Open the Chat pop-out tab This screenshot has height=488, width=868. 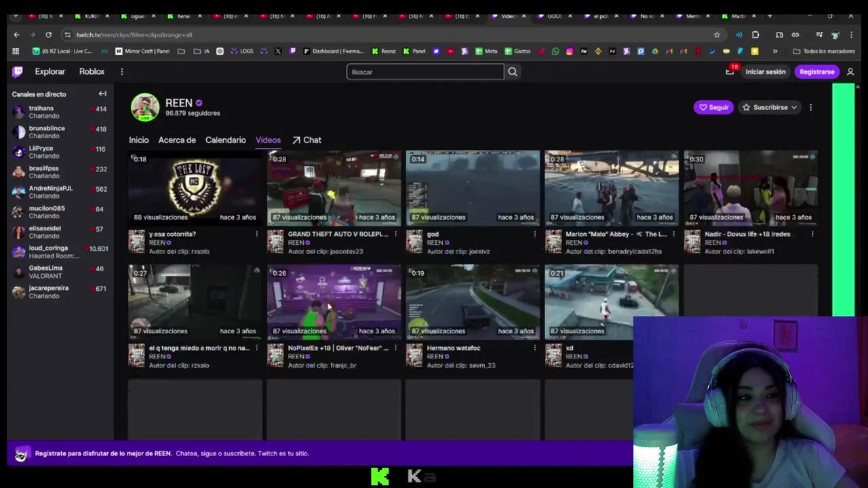[307, 140]
